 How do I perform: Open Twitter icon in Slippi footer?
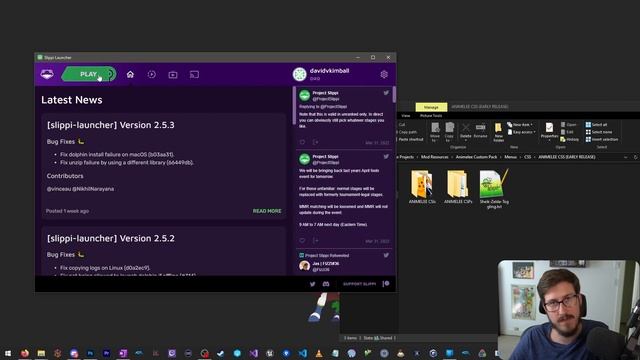(313, 284)
